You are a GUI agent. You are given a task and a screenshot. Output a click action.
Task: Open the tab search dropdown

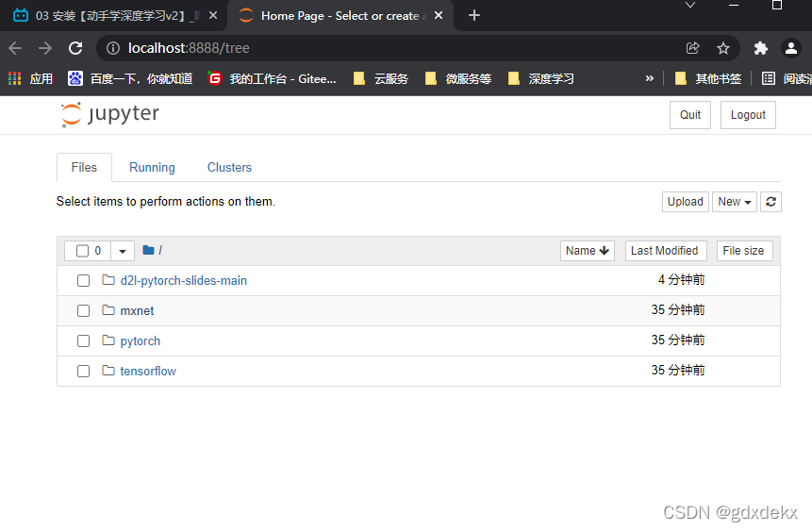coord(689,5)
